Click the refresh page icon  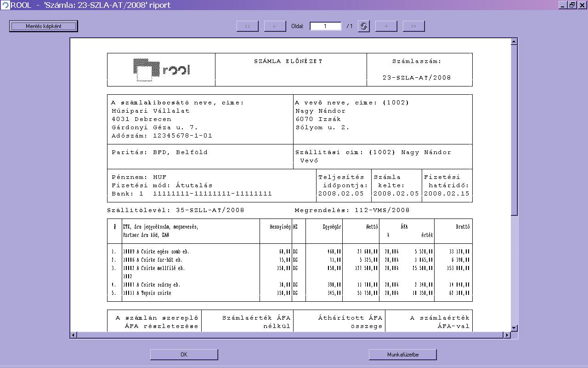tap(363, 26)
